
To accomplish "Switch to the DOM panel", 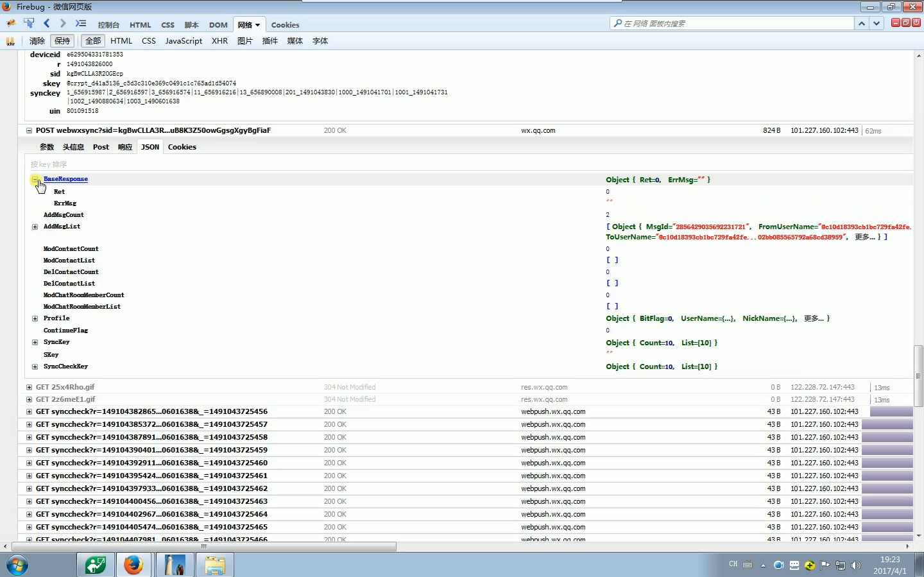I will (218, 25).
